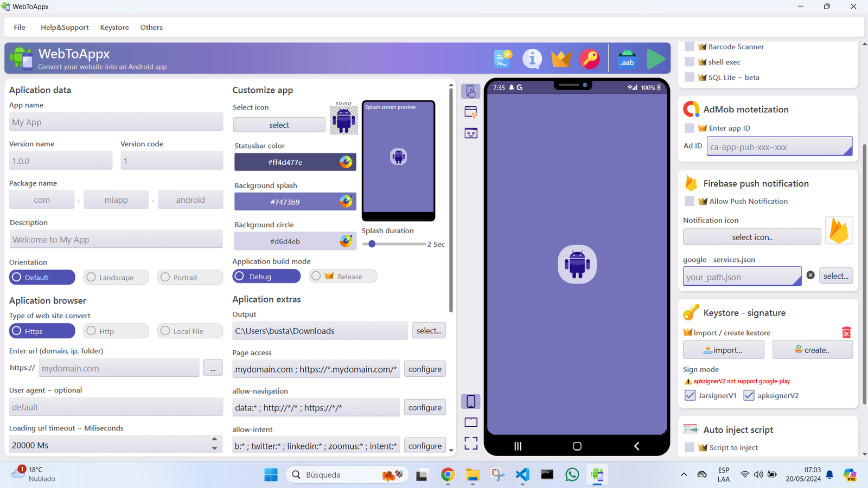Viewport: 868px width, 488px height.
Task: Uncheck JarsignerV1 sign mode
Action: pyautogui.click(x=690, y=395)
